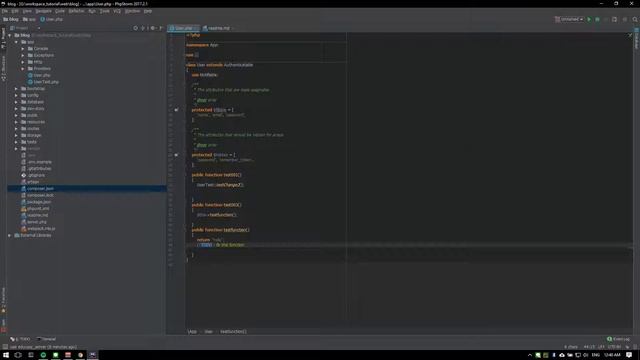640x360 pixels.
Task: Expand the Providers folder
Action: coord(23,69)
